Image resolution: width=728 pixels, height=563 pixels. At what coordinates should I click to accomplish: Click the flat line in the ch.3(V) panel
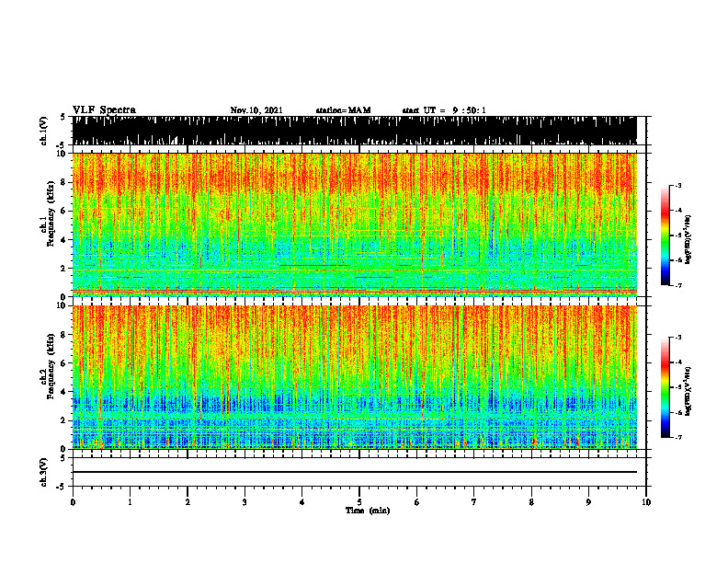pos(354,472)
